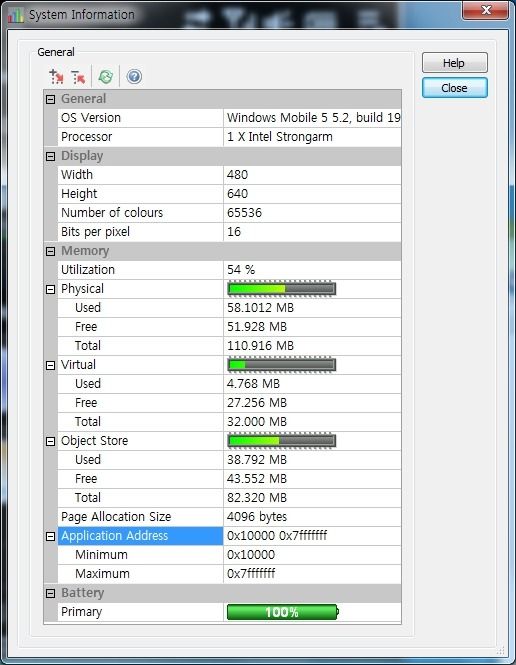
Task: Click the 1 X Intel Strongarm value
Action: pos(279,137)
